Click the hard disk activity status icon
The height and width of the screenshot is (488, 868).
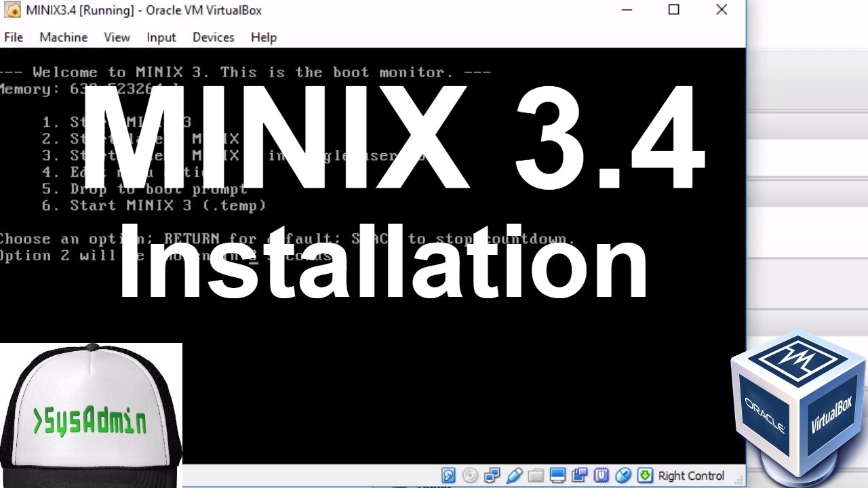[x=448, y=475]
